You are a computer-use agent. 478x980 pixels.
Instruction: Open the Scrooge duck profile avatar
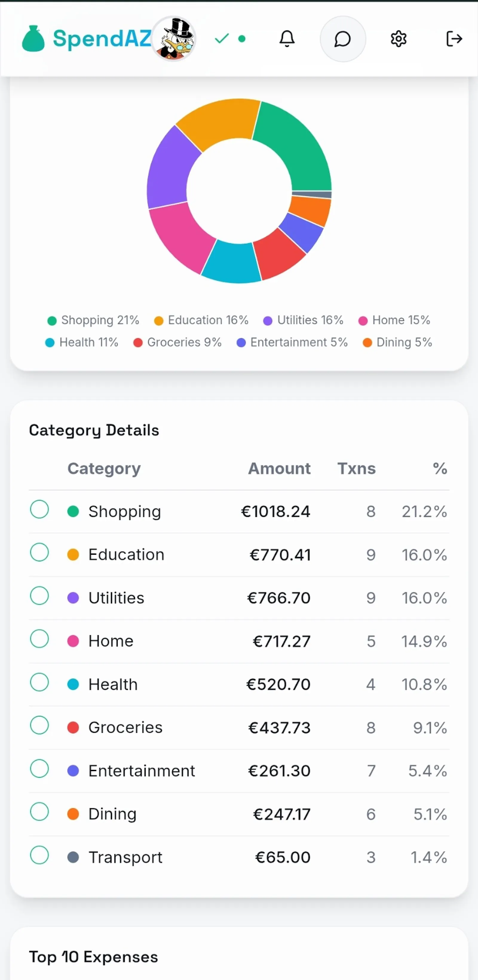(x=174, y=39)
